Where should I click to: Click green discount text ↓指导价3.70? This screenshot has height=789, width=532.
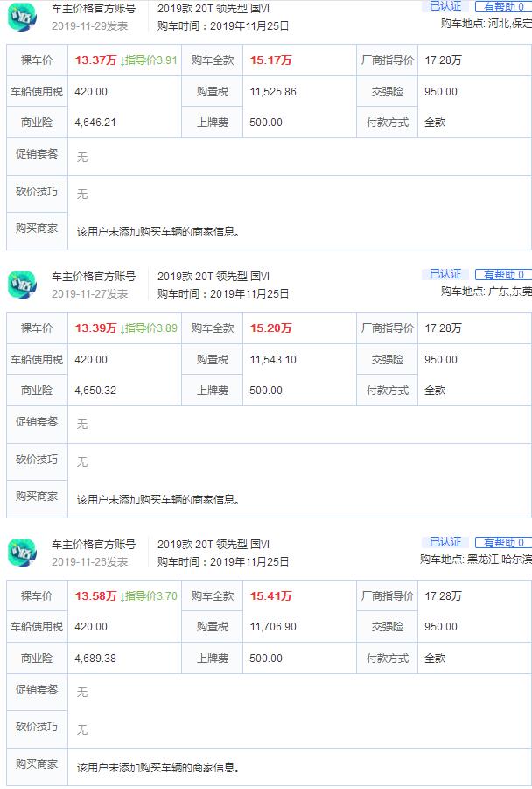[149, 595]
